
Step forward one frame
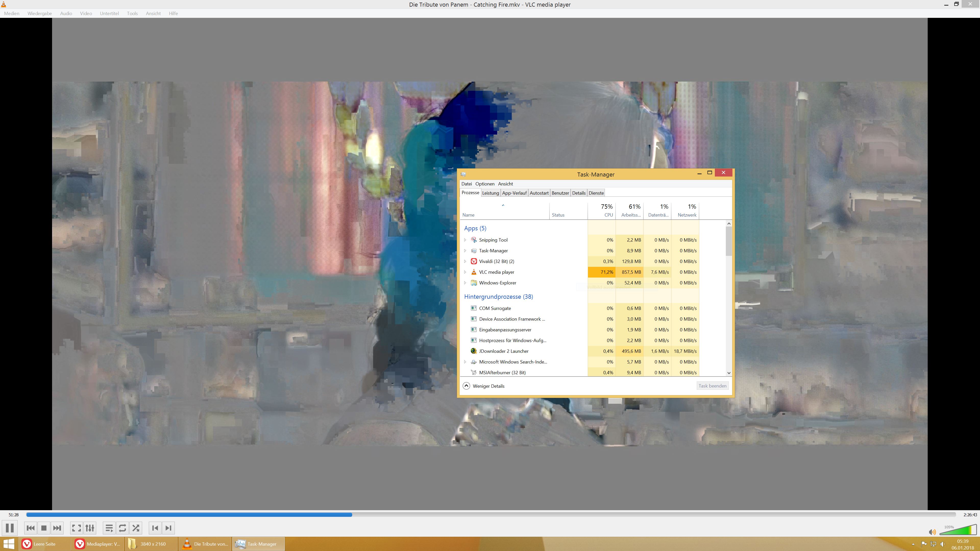click(x=168, y=528)
